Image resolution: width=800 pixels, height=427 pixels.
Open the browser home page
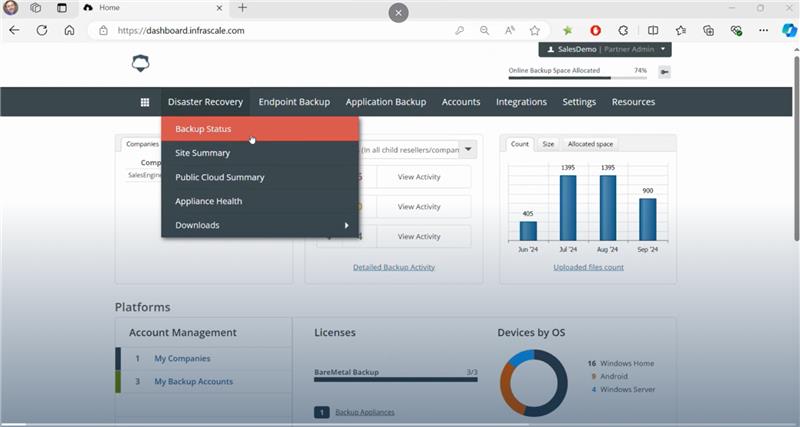pos(69,31)
